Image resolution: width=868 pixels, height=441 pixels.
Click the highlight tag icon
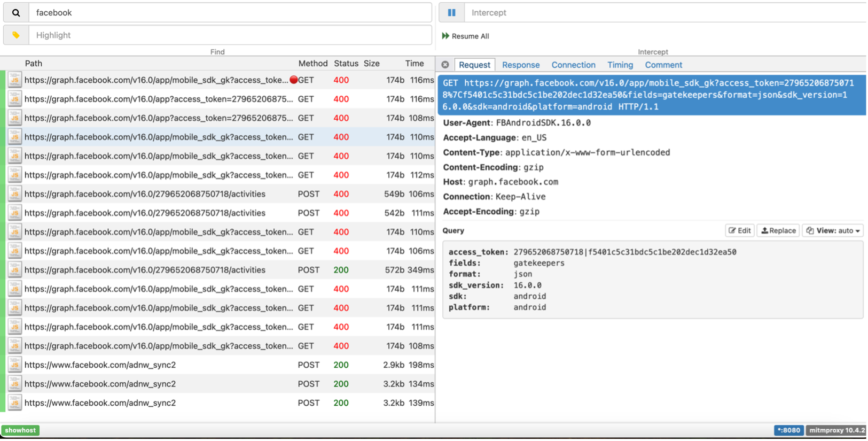pyautogui.click(x=16, y=35)
